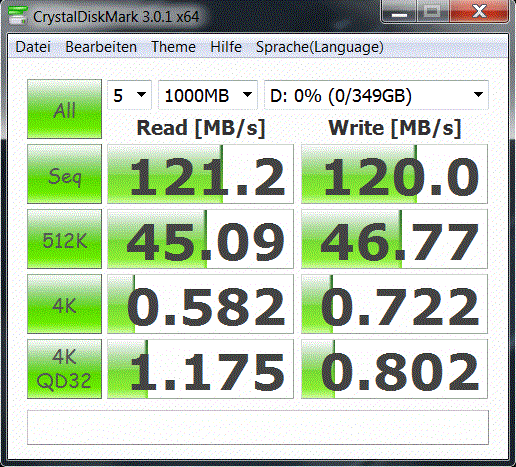Open the Bearbeiten menu
This screenshot has width=516, height=467.
pos(101,47)
